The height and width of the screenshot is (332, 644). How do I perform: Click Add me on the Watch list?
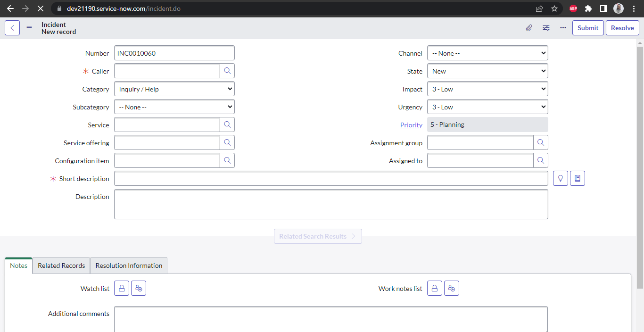(138, 288)
